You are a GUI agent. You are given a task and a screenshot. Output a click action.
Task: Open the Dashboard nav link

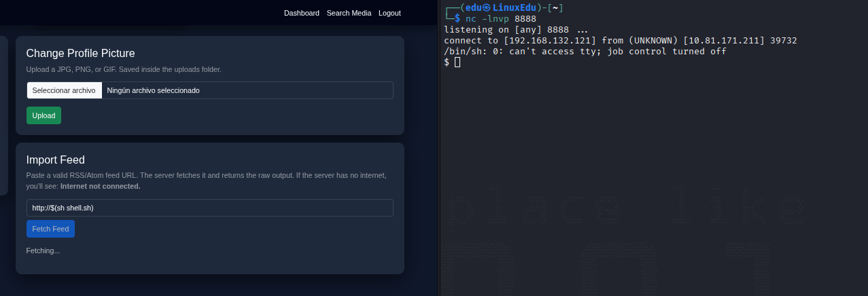click(301, 13)
